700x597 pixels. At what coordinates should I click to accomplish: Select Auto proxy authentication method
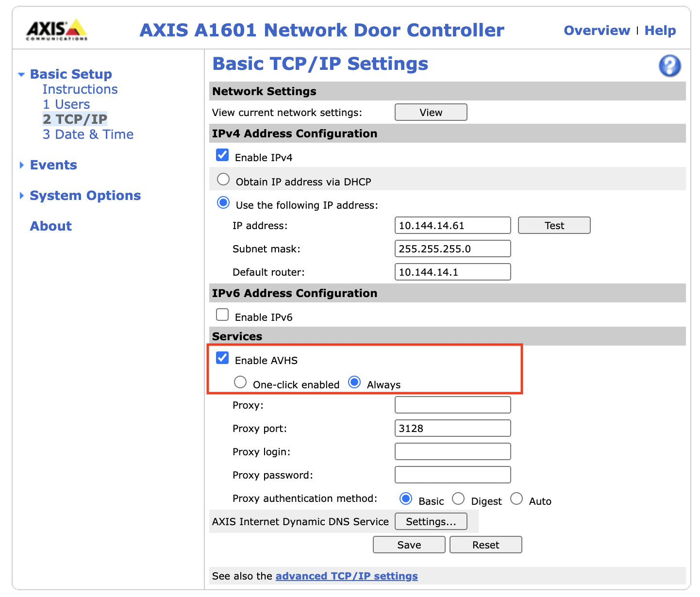click(517, 499)
